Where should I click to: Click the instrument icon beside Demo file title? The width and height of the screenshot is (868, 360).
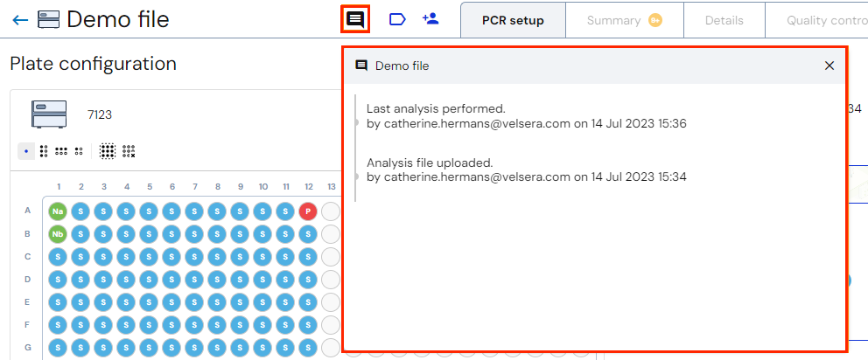pos(49,20)
